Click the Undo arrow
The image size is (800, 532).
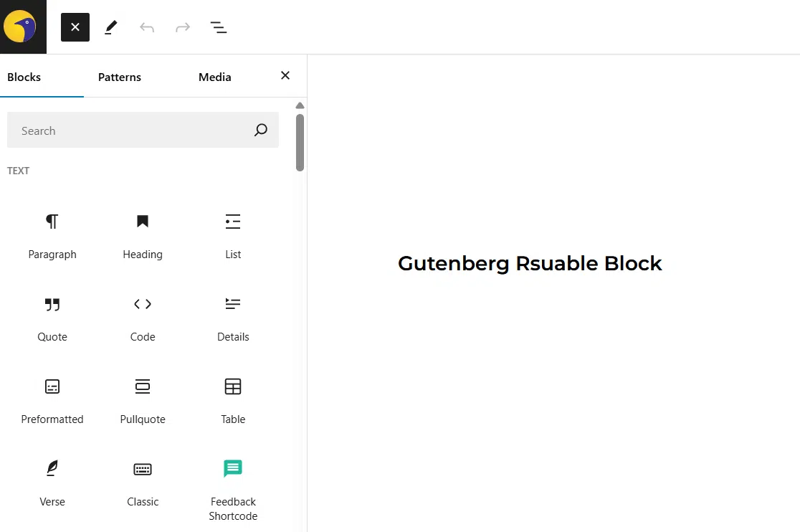coord(147,27)
